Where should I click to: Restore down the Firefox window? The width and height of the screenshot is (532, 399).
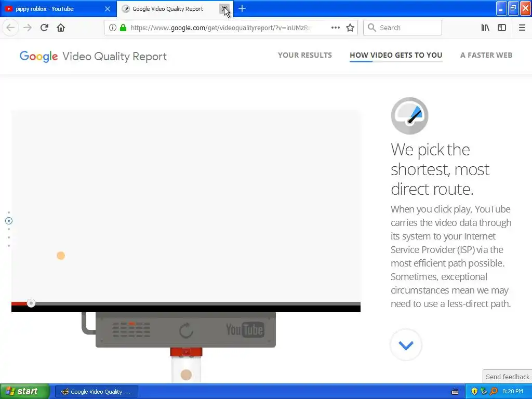pyautogui.click(x=513, y=8)
